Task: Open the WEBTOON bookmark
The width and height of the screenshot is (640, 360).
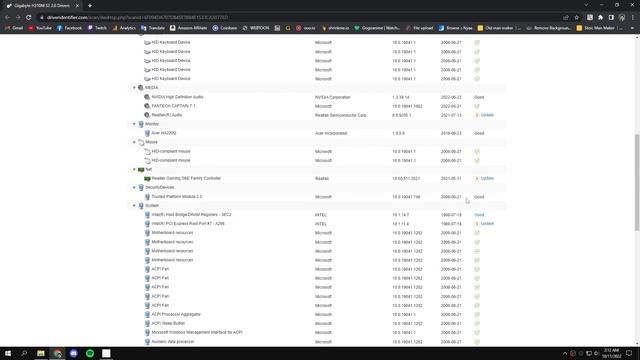Action: click(256, 28)
